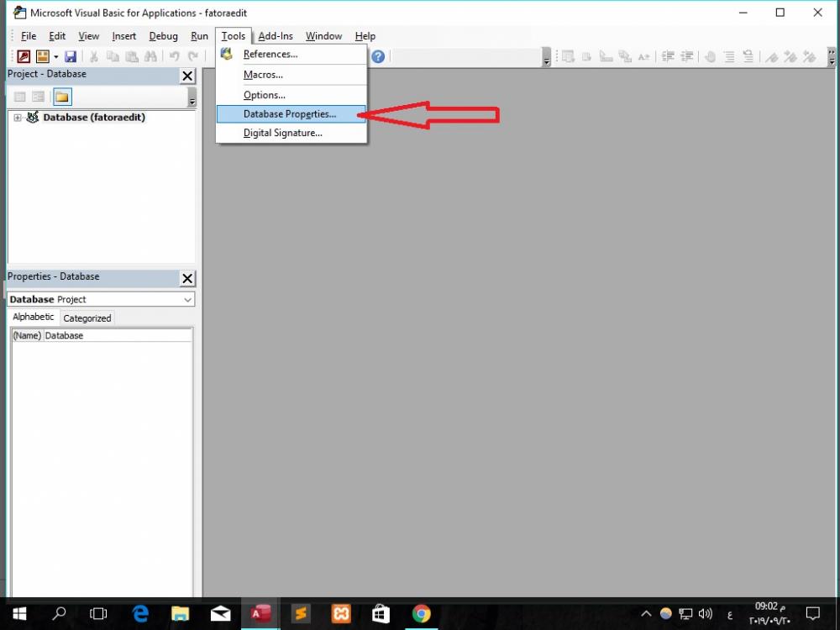This screenshot has height=630, width=840.
Task: Click the View Microsoft Access toolbar icon
Action: [24, 56]
